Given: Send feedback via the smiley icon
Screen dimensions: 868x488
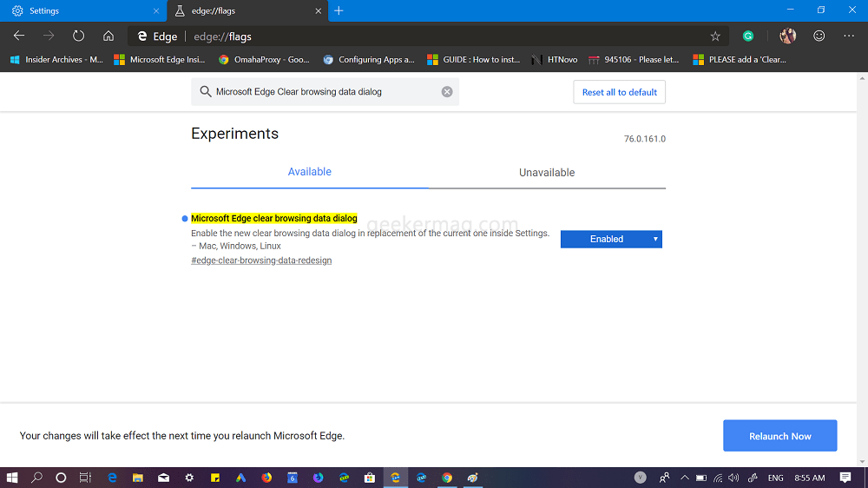Looking at the screenshot, I should coord(819,36).
